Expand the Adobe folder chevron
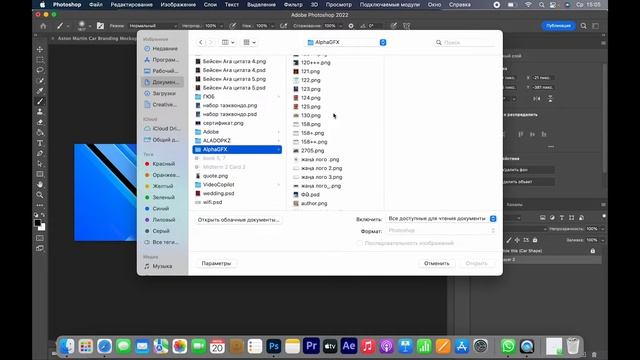 point(279,132)
